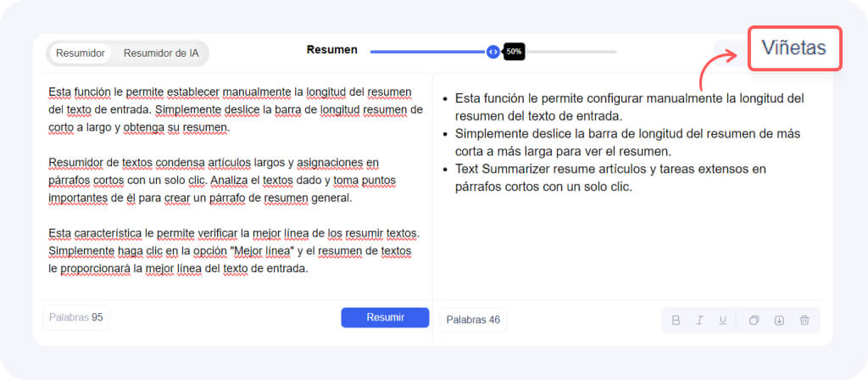Click the bold Resumen label
Image resolution: width=868 pixels, height=380 pixels.
click(332, 50)
